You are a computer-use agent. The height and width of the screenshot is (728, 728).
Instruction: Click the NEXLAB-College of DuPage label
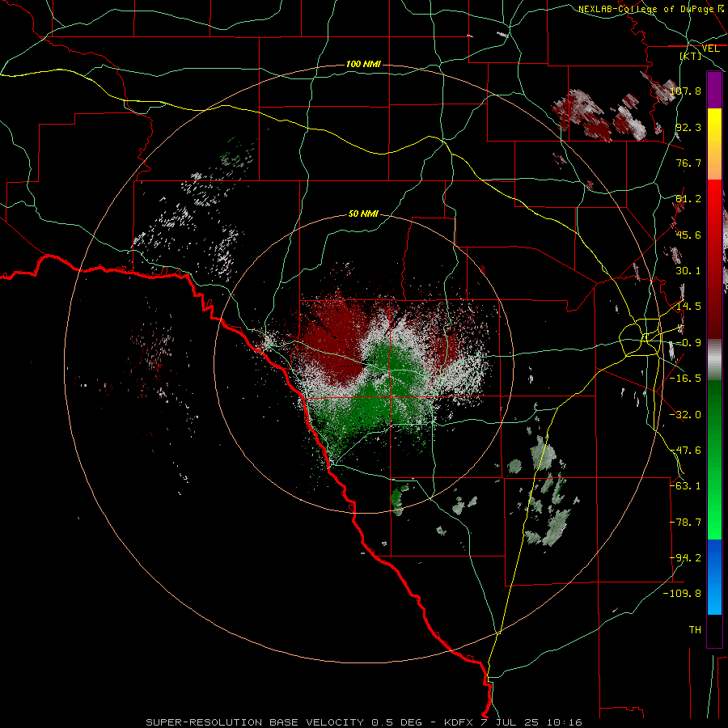point(645,9)
